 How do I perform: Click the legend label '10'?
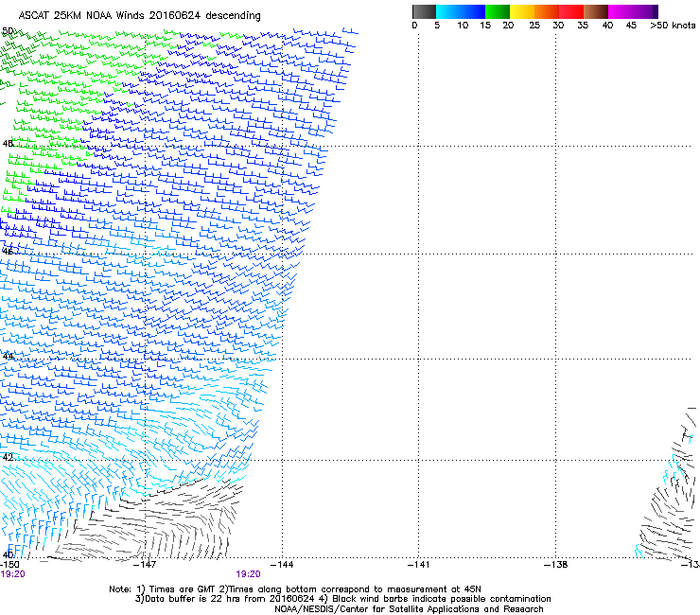pos(463,25)
